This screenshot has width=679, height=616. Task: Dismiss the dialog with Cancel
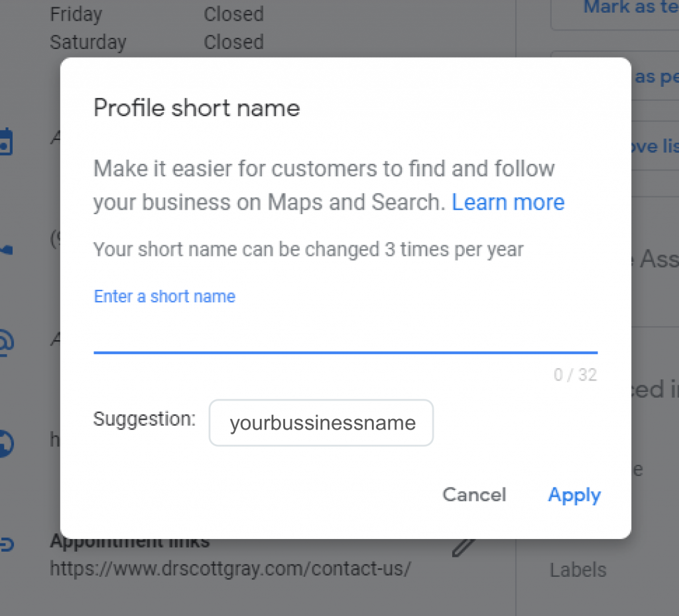click(x=473, y=495)
